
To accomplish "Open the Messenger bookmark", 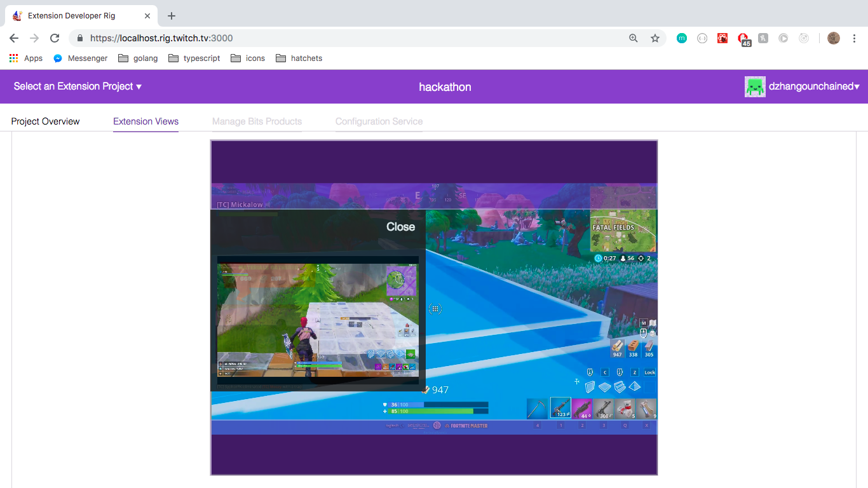I will tap(81, 58).
